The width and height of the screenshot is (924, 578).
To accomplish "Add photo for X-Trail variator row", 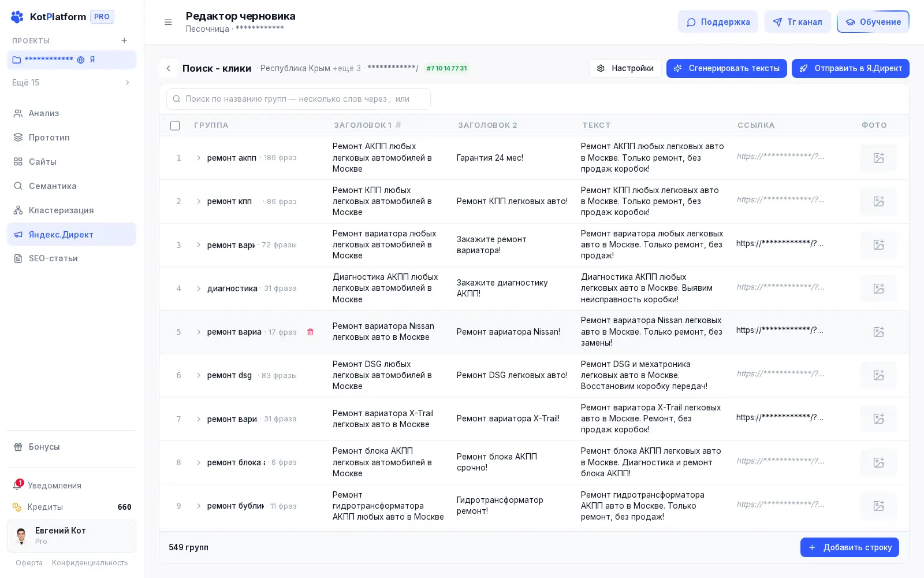I will click(878, 418).
